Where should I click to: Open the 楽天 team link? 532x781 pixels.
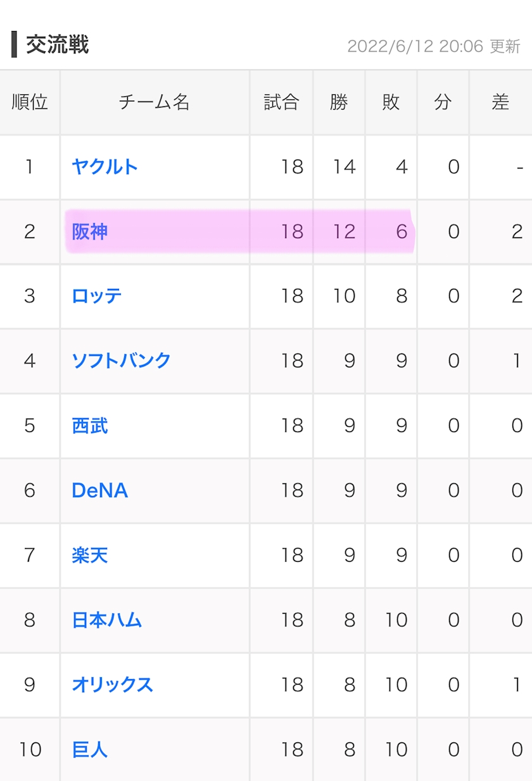89,555
